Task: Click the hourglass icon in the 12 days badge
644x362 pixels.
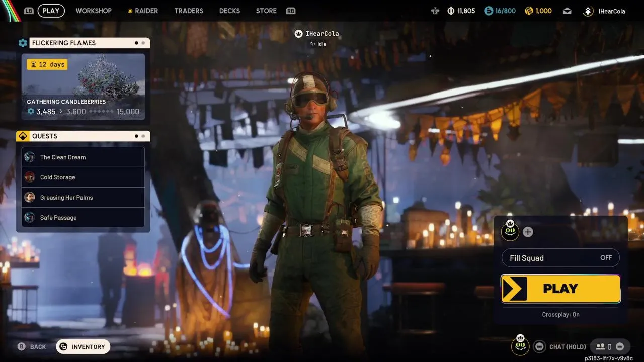Action: click(x=33, y=64)
